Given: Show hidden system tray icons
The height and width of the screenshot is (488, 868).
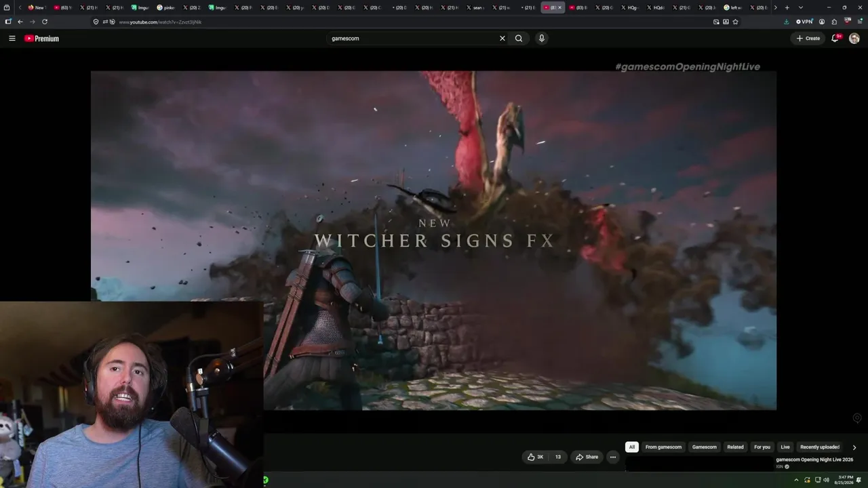Looking at the screenshot, I should [x=796, y=480].
